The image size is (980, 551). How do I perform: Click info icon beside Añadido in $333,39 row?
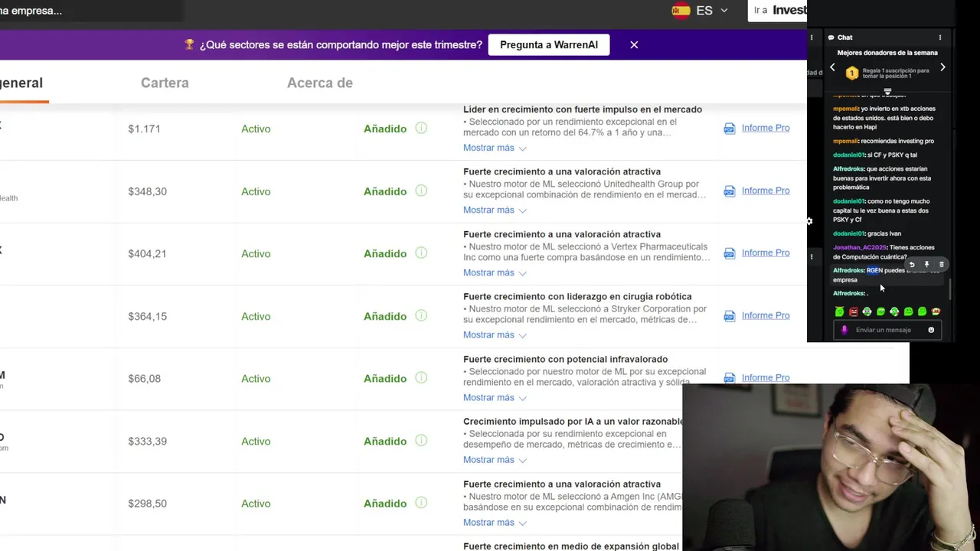pos(421,440)
